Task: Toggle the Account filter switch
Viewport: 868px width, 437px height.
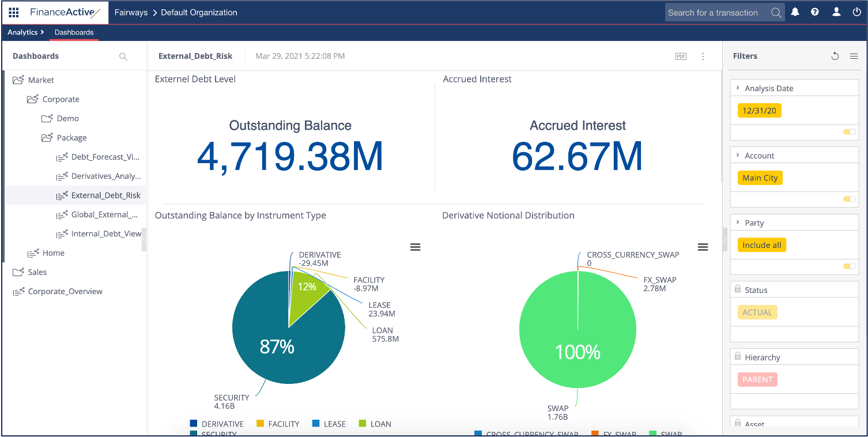Action: [850, 199]
